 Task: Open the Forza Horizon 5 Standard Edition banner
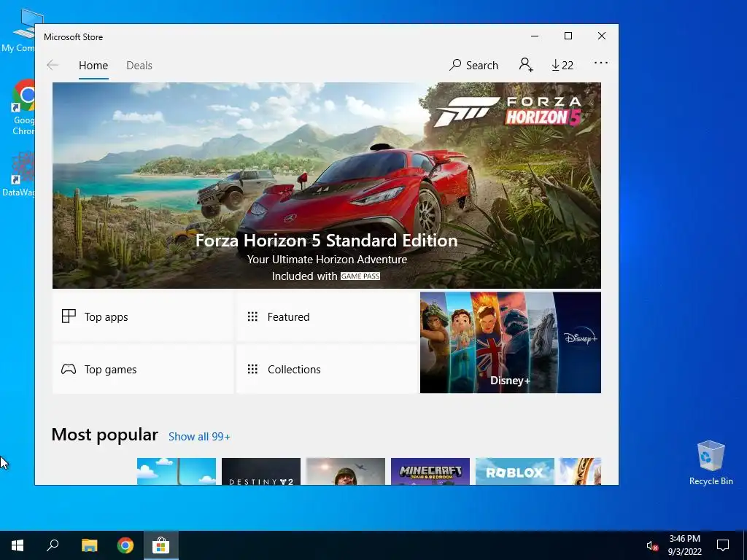click(x=326, y=185)
